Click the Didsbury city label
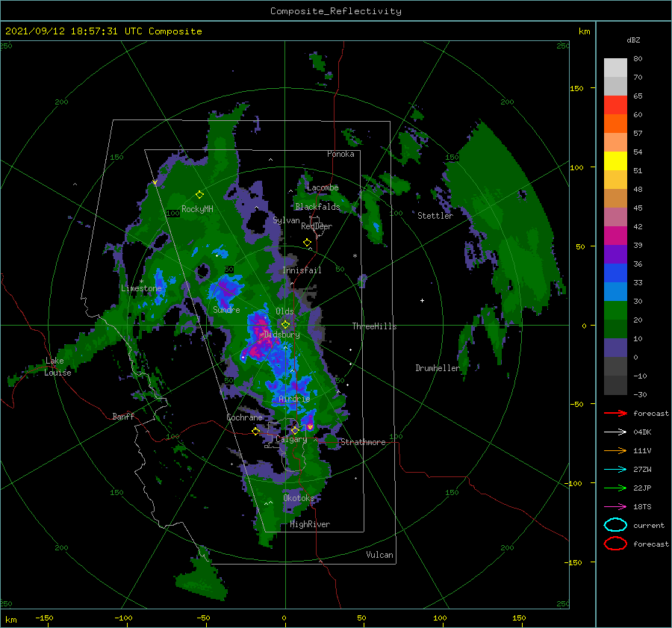The width and height of the screenshot is (672, 628). [281, 335]
